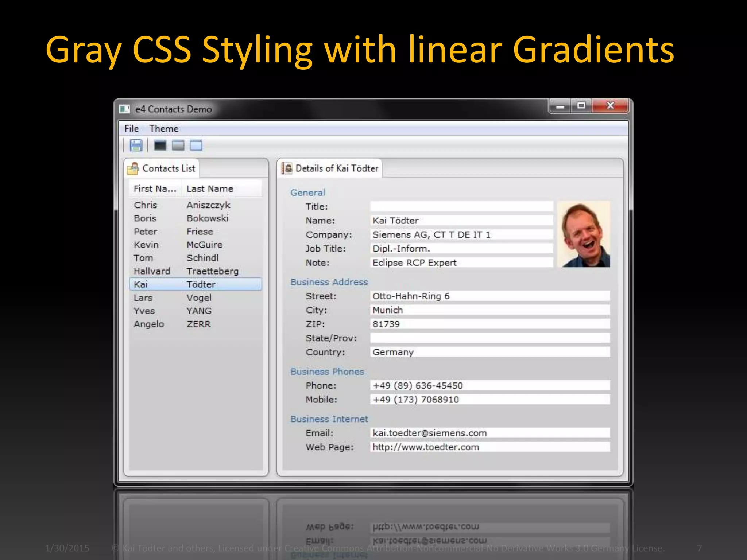The width and height of the screenshot is (747, 560).
Task: Click the Contacts List tab icon
Action: (x=133, y=168)
